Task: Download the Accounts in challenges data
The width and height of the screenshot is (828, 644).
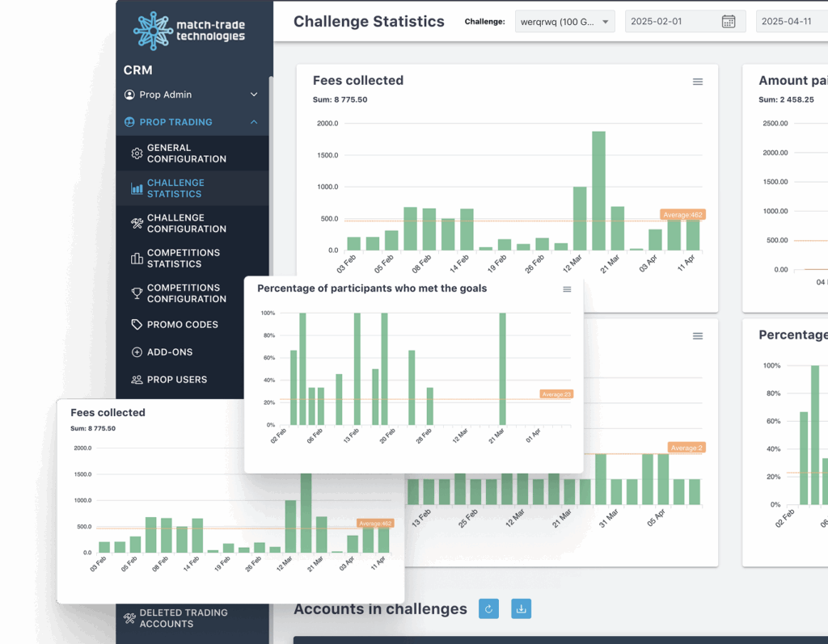Action: (521, 608)
